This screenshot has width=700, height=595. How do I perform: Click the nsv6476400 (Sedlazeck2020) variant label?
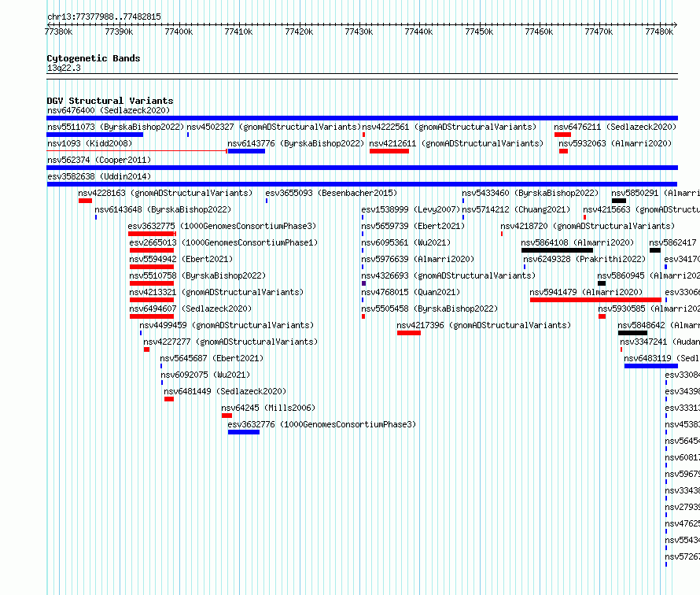(109, 110)
